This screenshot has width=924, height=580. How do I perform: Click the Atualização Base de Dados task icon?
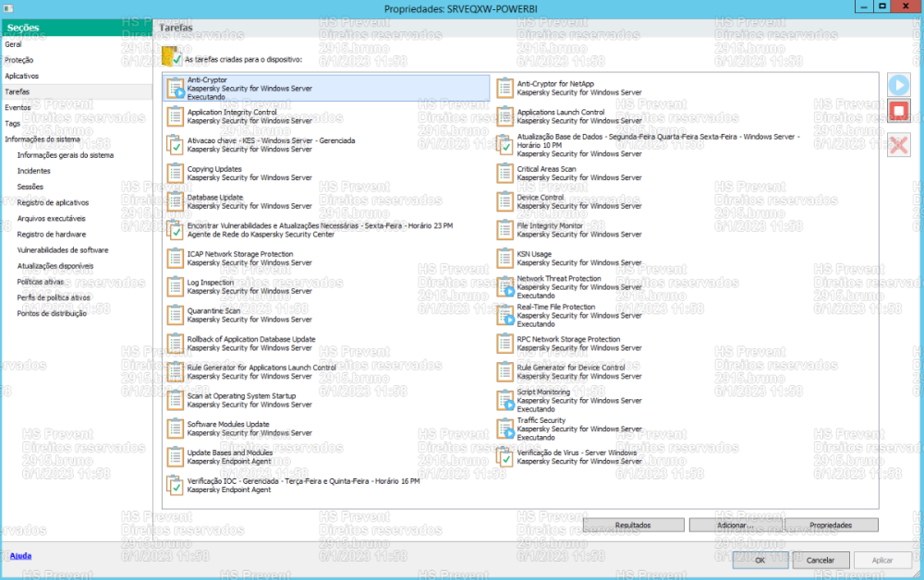(x=505, y=145)
